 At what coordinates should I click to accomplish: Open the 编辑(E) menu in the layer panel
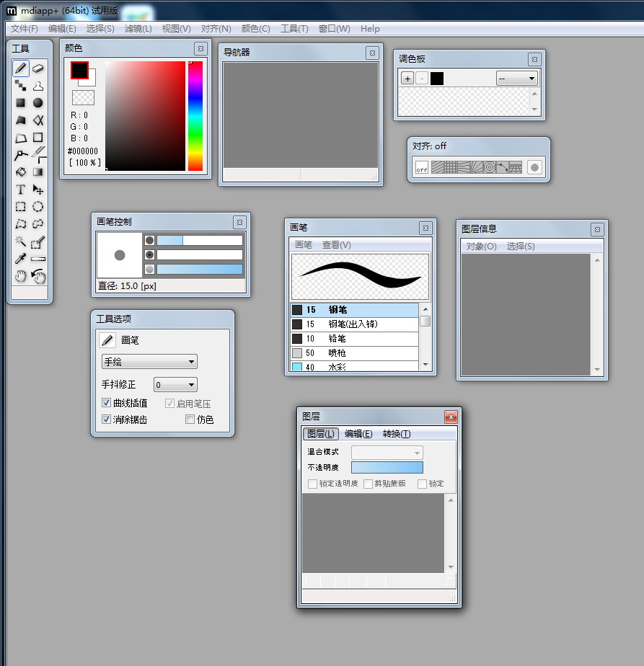358,434
